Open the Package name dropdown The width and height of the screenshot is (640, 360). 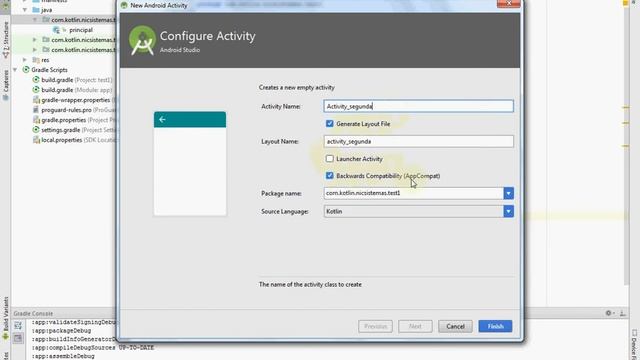point(509,193)
